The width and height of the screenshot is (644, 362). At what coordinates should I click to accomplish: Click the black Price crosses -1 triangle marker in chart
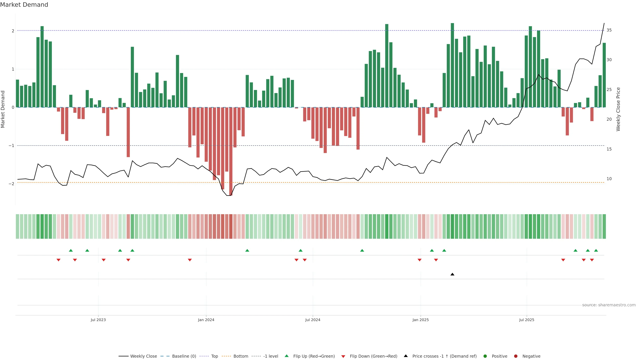(x=452, y=274)
